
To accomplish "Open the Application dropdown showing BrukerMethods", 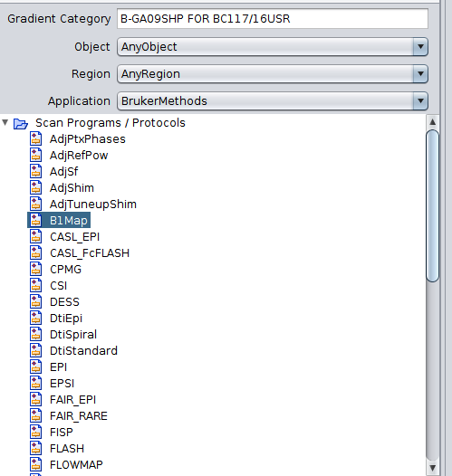I will [273, 100].
